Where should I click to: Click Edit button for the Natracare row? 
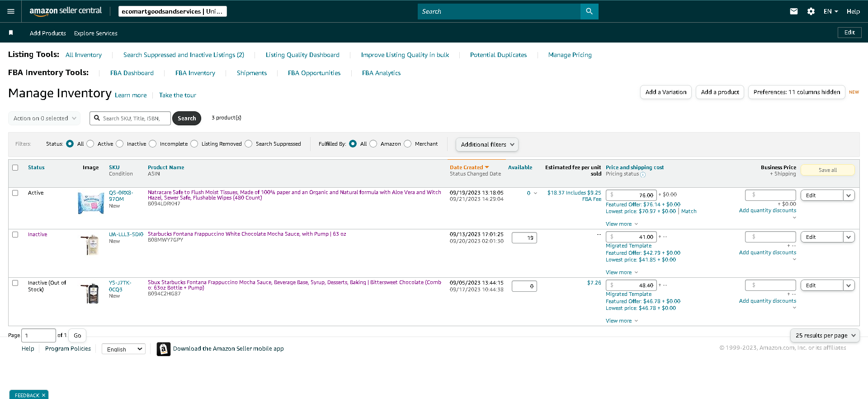pyautogui.click(x=822, y=195)
